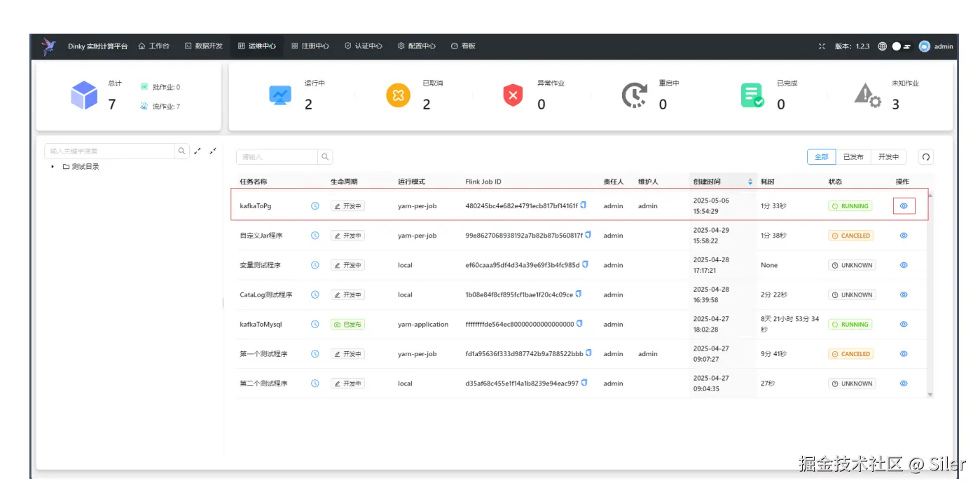This screenshot has width=980, height=488.
Task: View details of 第一个测试程序 job
Action: [x=904, y=354]
